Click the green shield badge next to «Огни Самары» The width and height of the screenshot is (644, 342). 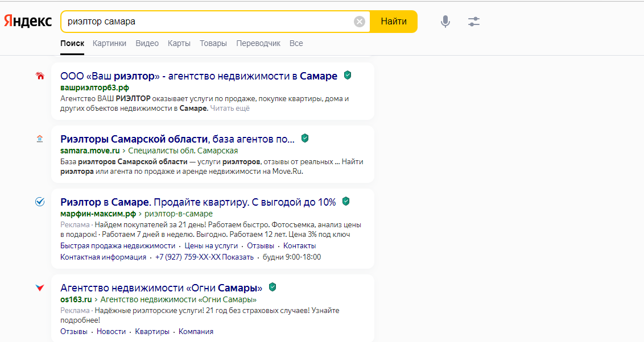273,287
